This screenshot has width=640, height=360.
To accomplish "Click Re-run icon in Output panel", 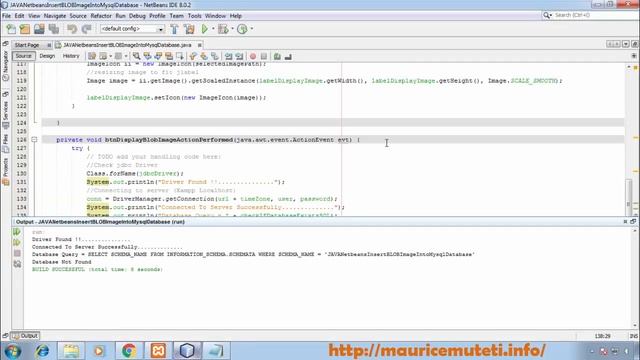I will click(17, 232).
